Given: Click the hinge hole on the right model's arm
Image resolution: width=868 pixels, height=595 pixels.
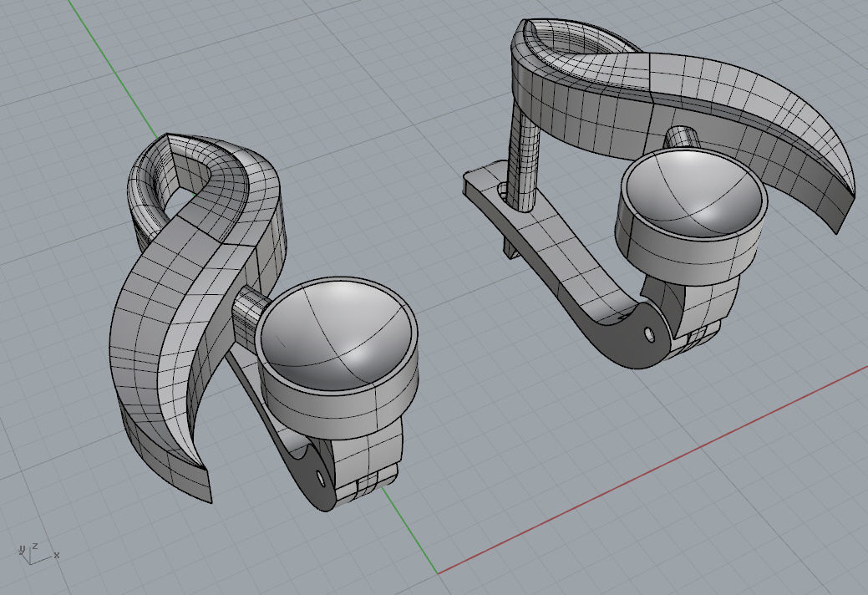Looking at the screenshot, I should [x=649, y=333].
